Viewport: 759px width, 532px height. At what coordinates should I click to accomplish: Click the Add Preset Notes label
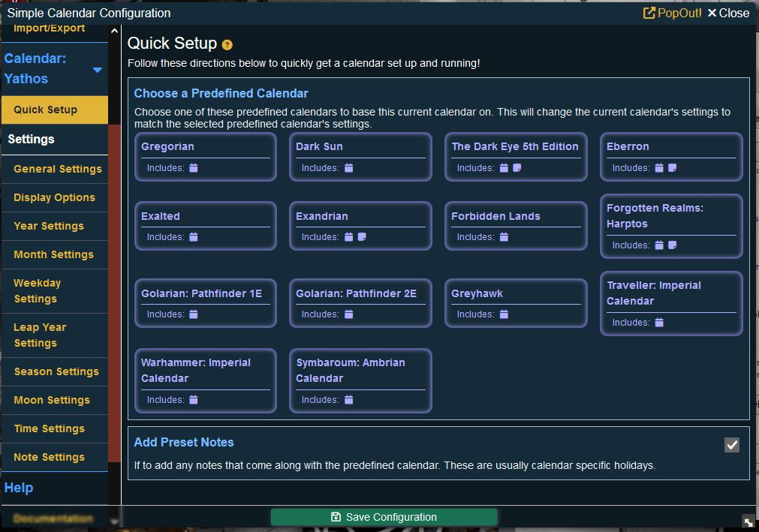click(x=184, y=443)
